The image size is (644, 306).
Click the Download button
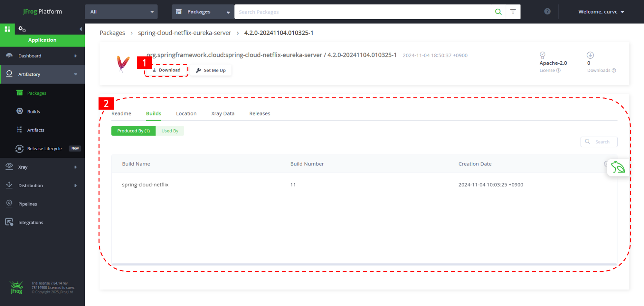[x=166, y=70]
